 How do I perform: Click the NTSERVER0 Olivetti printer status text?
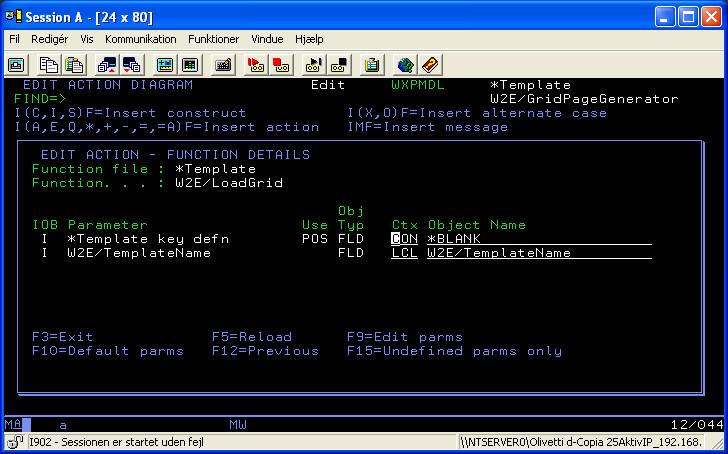[581, 442]
